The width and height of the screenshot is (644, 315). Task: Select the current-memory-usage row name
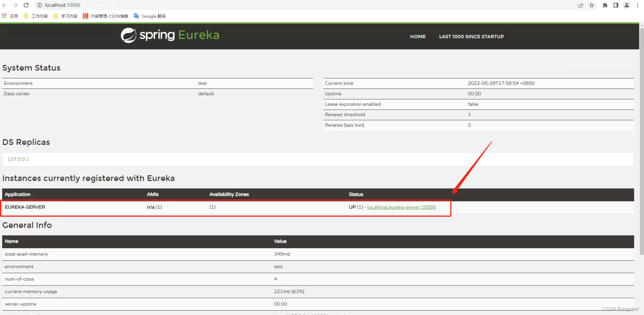coord(31,291)
